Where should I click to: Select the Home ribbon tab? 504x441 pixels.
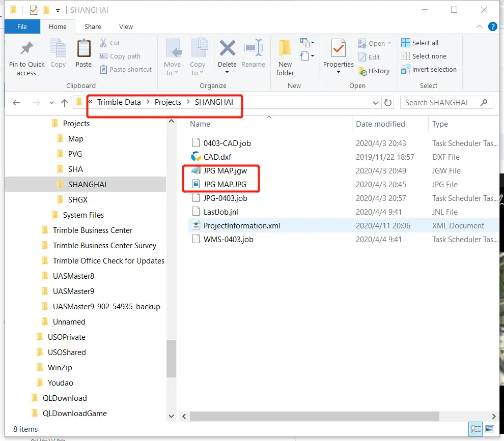[x=58, y=26]
